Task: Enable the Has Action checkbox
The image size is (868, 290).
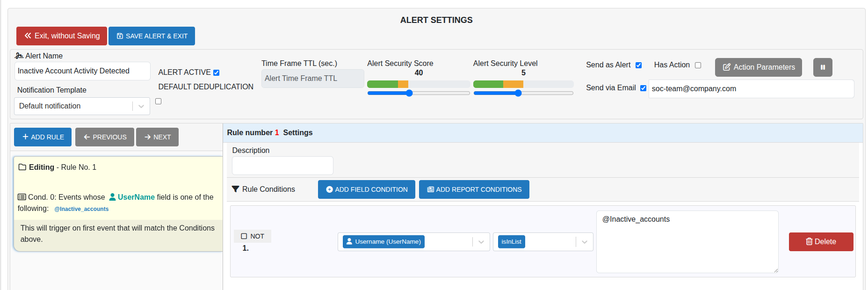Action: tap(698, 65)
